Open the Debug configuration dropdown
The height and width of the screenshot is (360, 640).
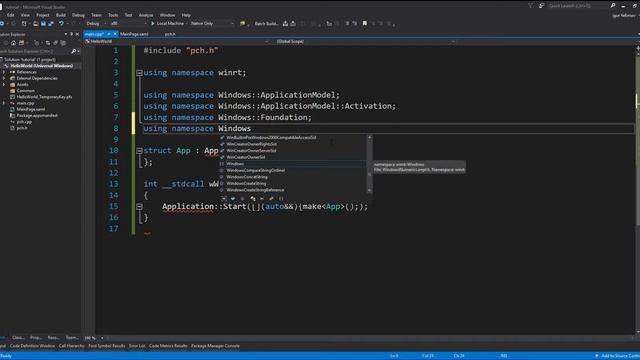95,24
